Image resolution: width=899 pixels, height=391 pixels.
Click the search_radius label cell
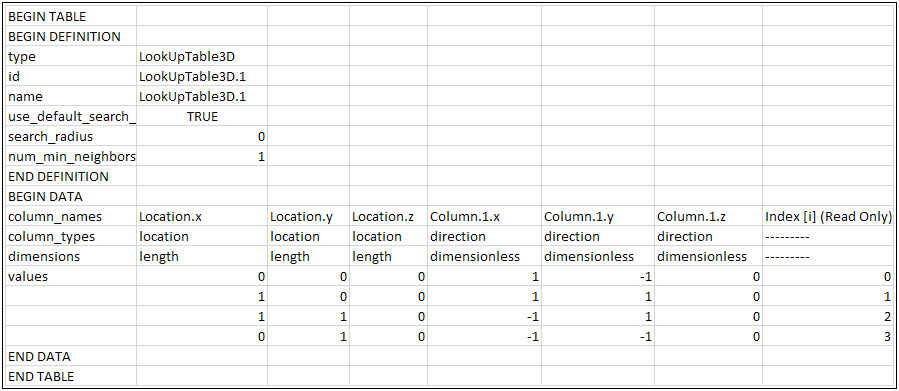pos(71,136)
